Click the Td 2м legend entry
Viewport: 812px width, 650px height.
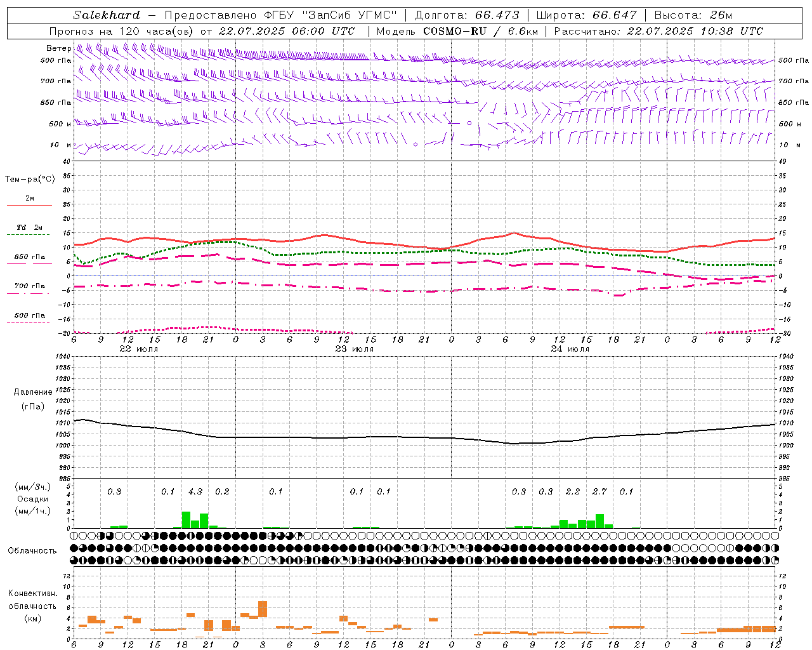30,227
